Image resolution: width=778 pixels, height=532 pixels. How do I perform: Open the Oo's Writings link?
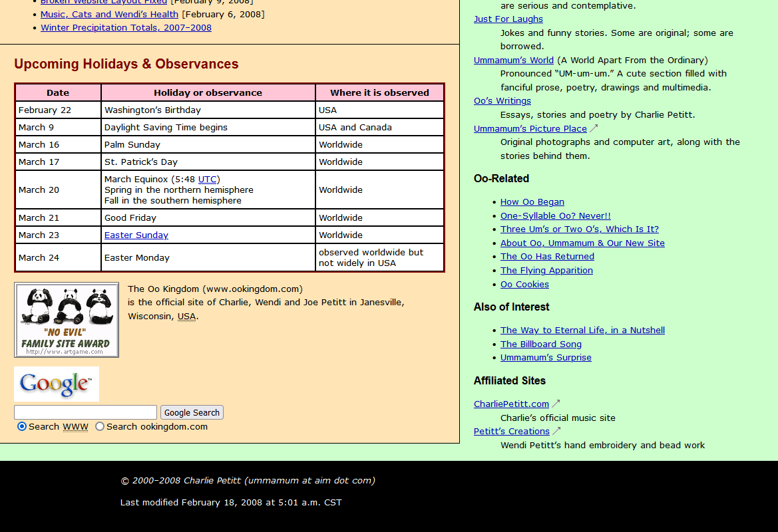coord(502,100)
